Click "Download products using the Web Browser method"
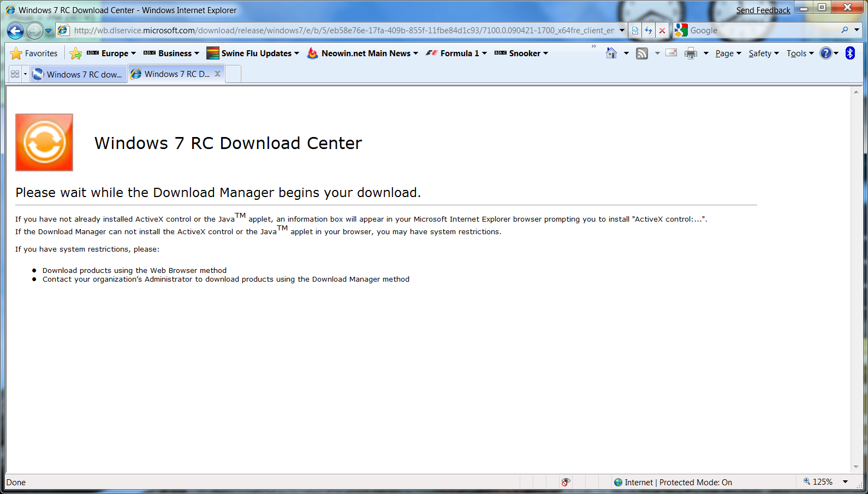The height and width of the screenshot is (494, 868). [134, 271]
